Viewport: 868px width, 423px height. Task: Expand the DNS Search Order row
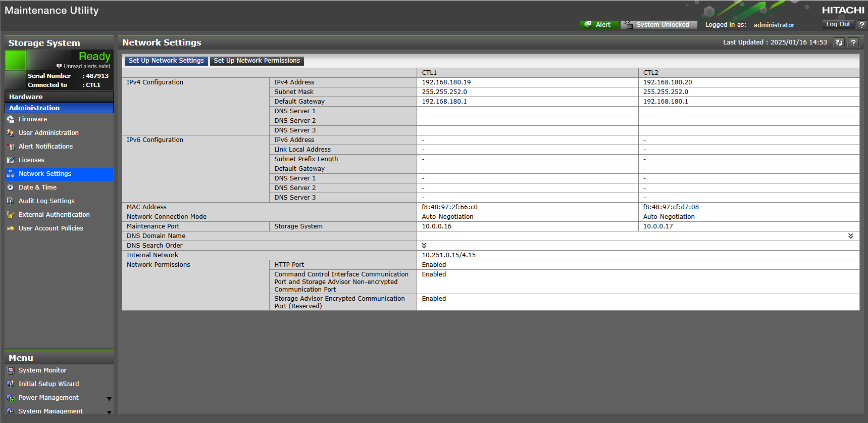click(x=424, y=246)
